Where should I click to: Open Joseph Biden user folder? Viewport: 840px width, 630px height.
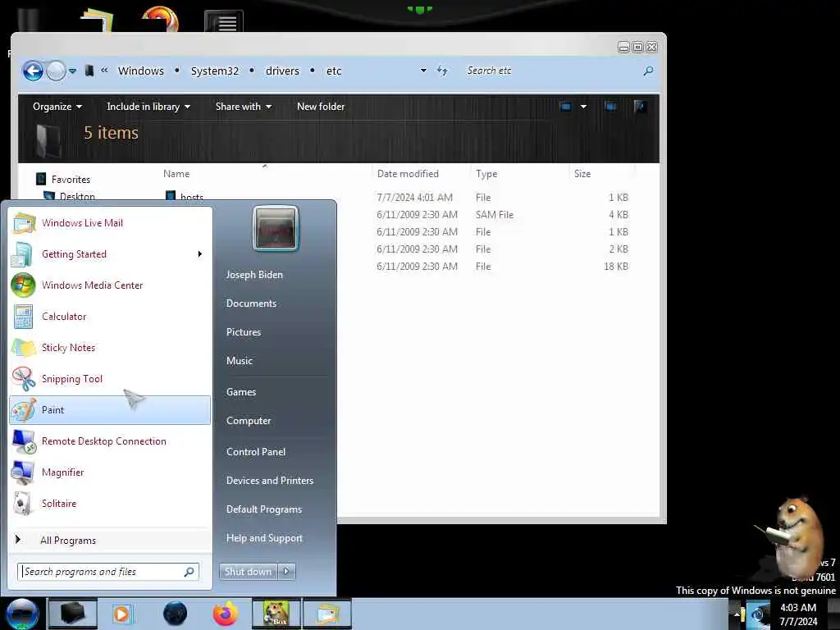(x=254, y=274)
